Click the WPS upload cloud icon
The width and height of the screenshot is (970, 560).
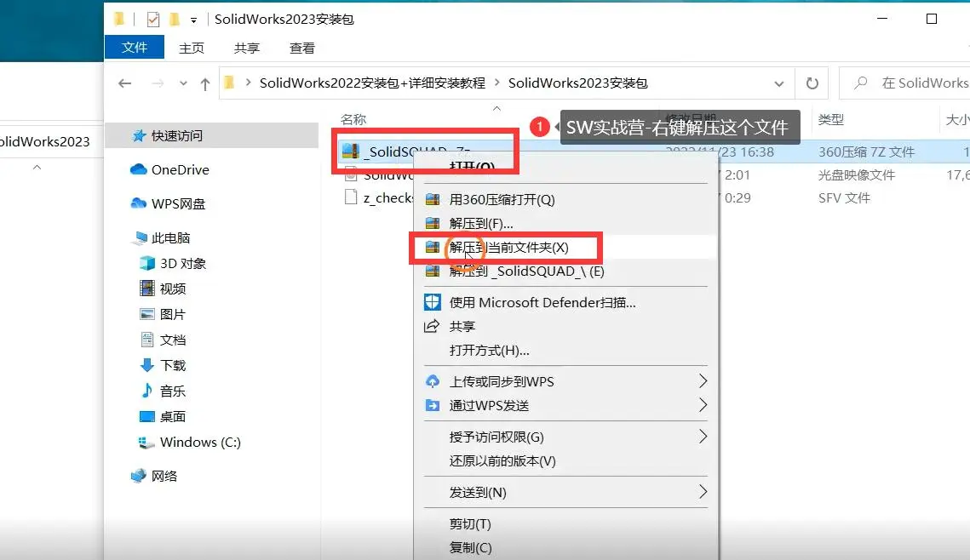pos(433,380)
